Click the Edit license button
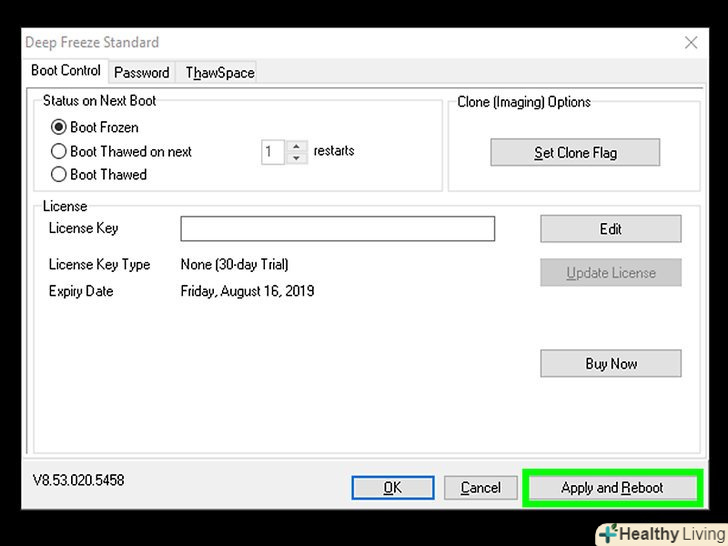This screenshot has width=728, height=546. tap(611, 228)
